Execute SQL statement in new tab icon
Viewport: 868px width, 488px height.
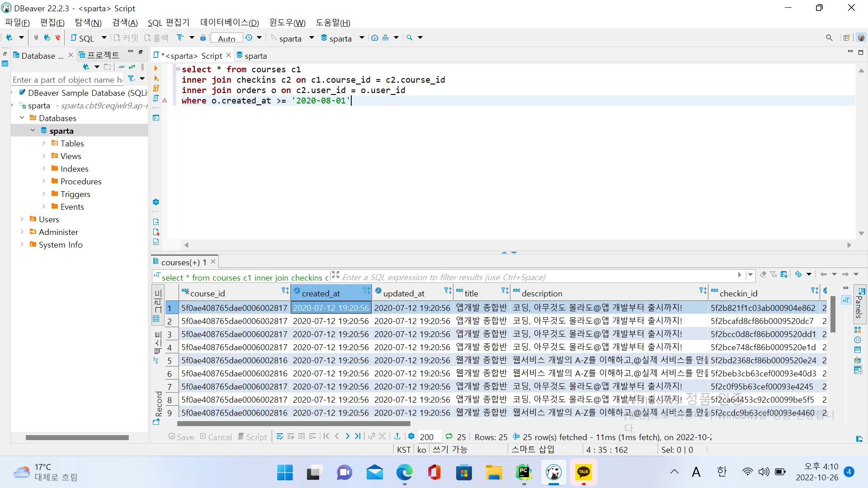(x=156, y=78)
